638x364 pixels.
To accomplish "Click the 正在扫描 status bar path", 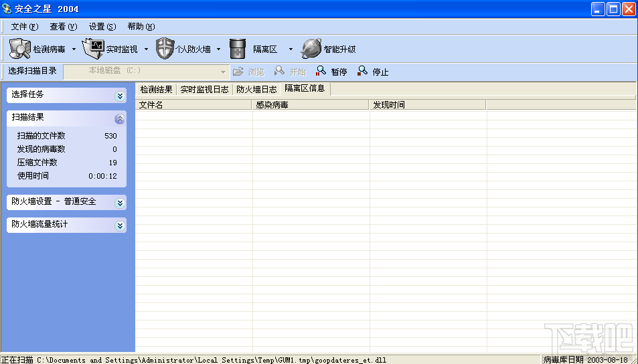I will [x=193, y=360].
